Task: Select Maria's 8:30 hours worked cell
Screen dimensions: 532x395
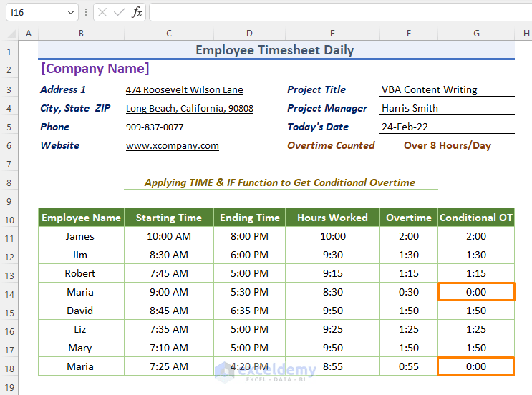Action: point(332,292)
